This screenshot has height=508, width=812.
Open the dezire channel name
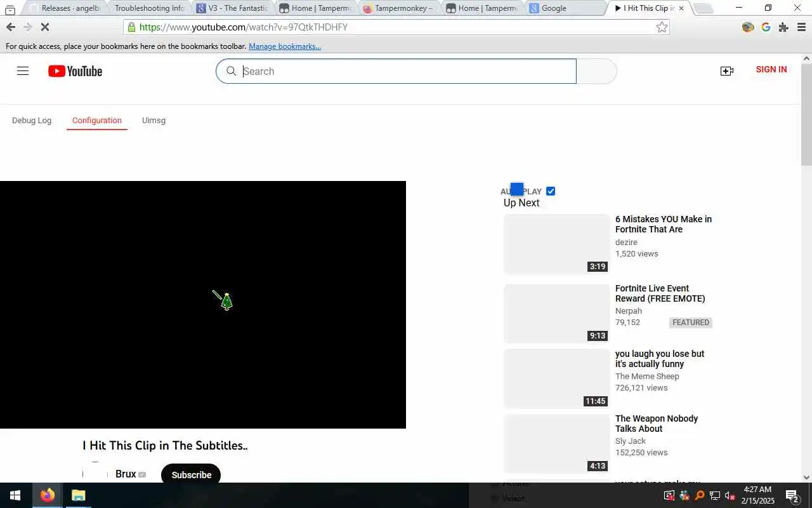(x=626, y=243)
